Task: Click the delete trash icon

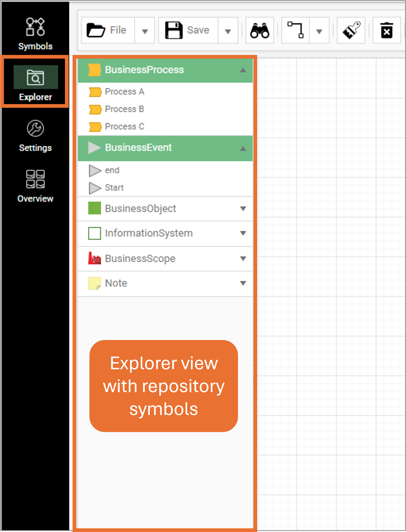Action: click(386, 30)
